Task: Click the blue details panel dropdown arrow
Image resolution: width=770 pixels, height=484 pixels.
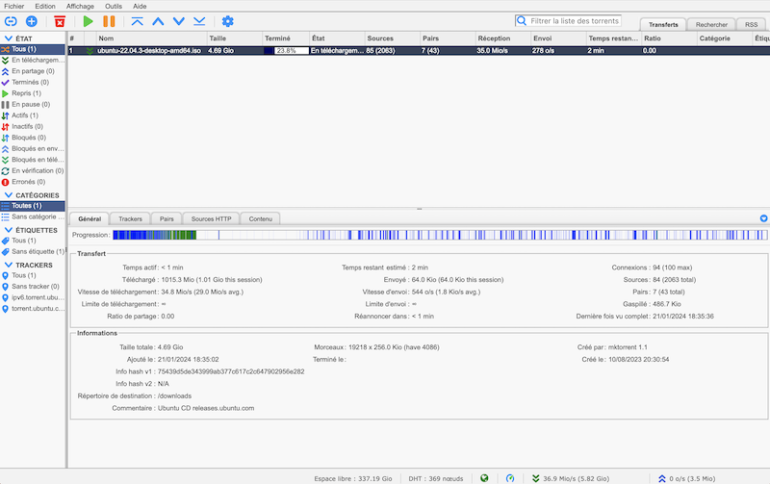Action: [x=764, y=218]
